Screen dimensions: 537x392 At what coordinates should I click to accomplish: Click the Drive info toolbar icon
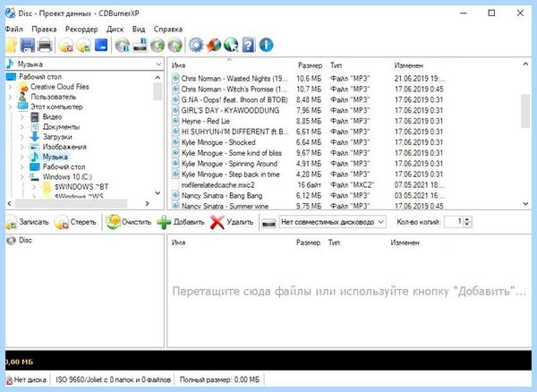click(x=140, y=45)
